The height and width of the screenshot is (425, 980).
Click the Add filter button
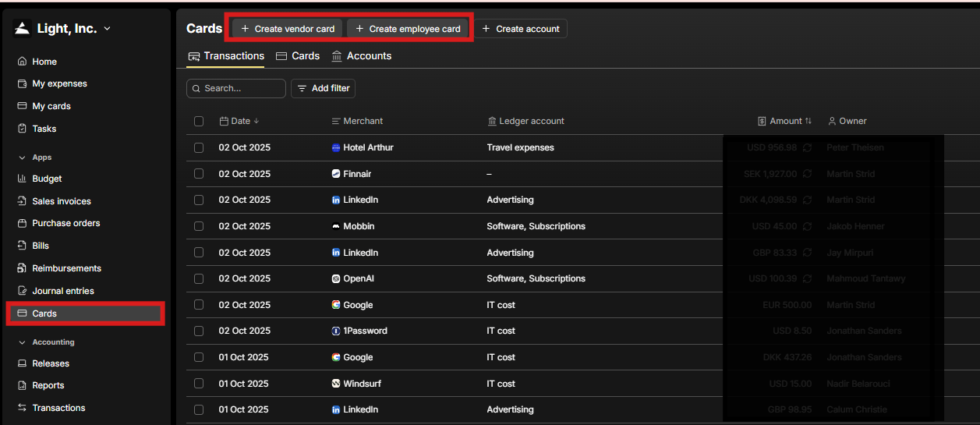[324, 89]
